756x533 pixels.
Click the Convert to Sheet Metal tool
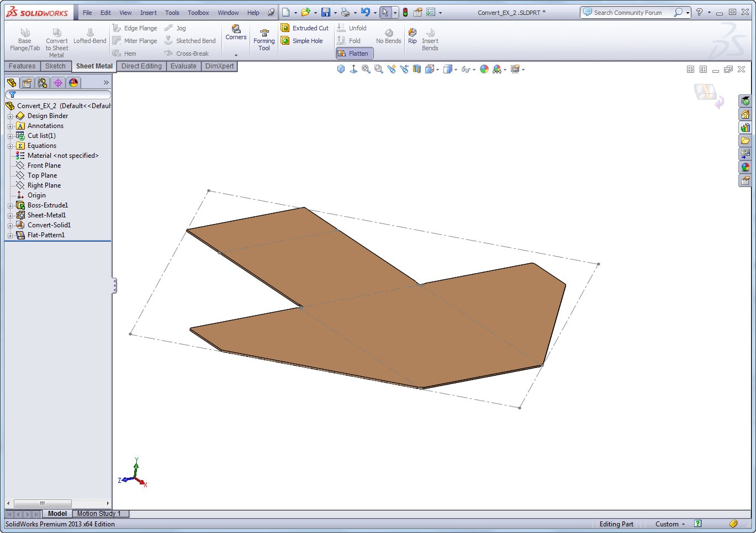coord(56,39)
